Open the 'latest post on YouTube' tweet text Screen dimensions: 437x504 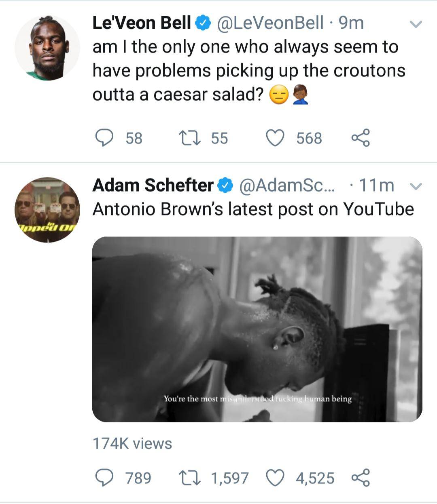[253, 209]
